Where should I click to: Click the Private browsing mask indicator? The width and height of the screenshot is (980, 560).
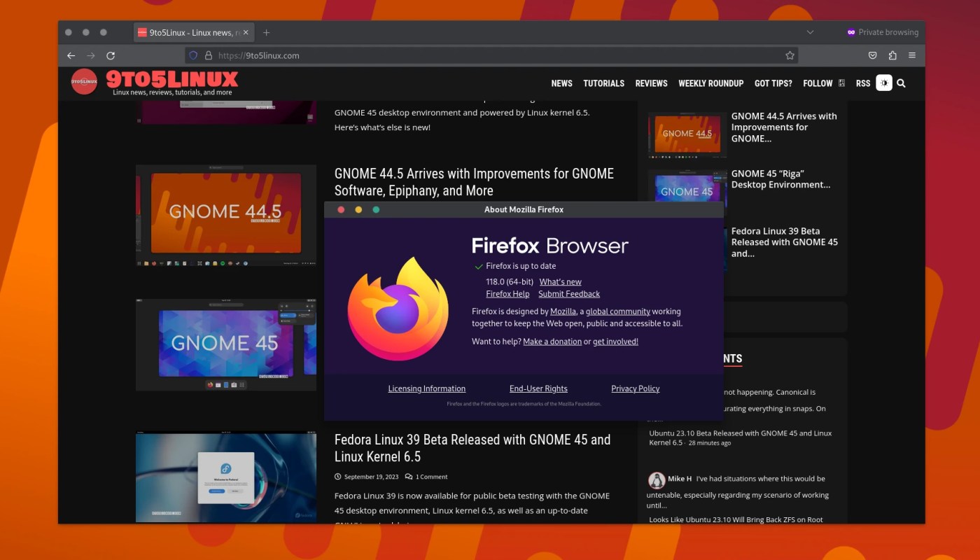(x=883, y=32)
